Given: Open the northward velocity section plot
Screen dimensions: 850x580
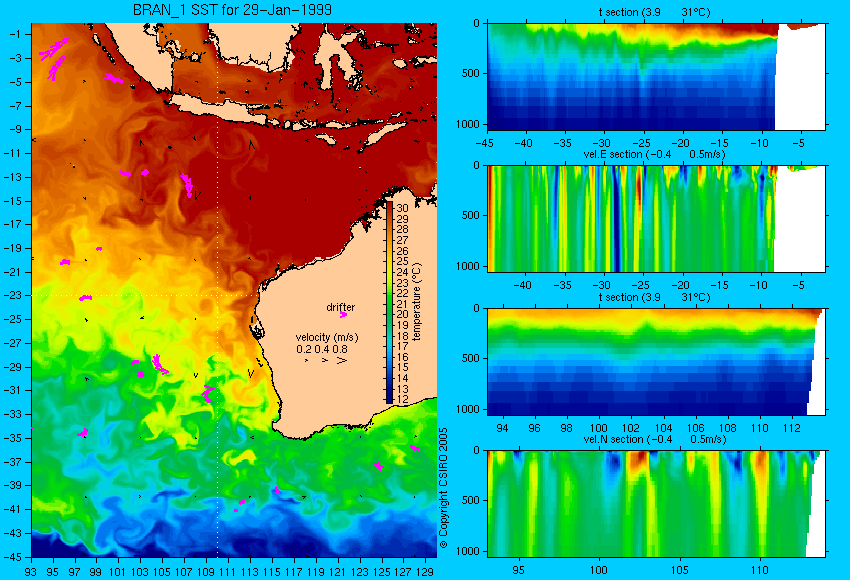Looking at the screenshot, I should 656,504.
